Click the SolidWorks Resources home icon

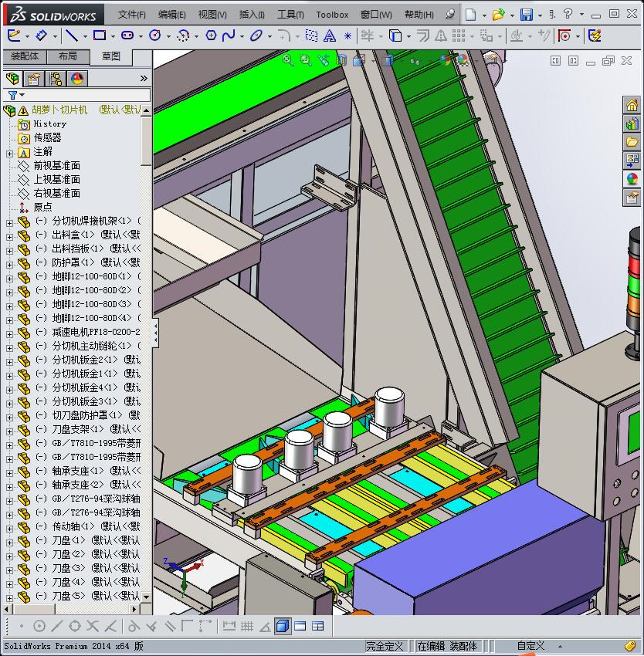pyautogui.click(x=632, y=105)
